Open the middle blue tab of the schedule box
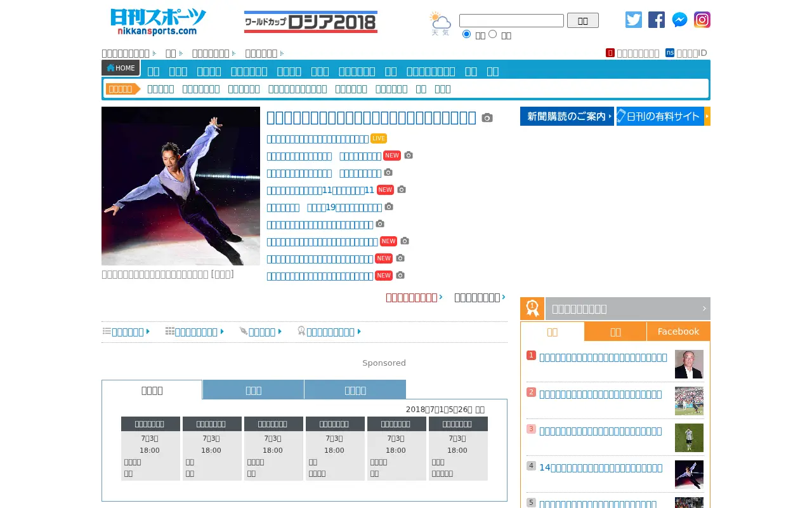The image size is (812, 508). click(x=253, y=390)
